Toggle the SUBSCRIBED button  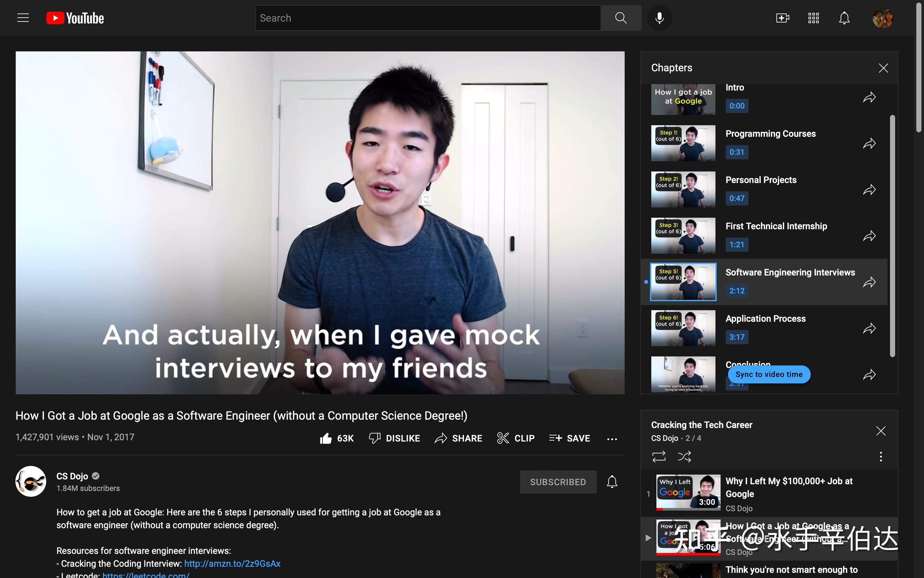558,482
